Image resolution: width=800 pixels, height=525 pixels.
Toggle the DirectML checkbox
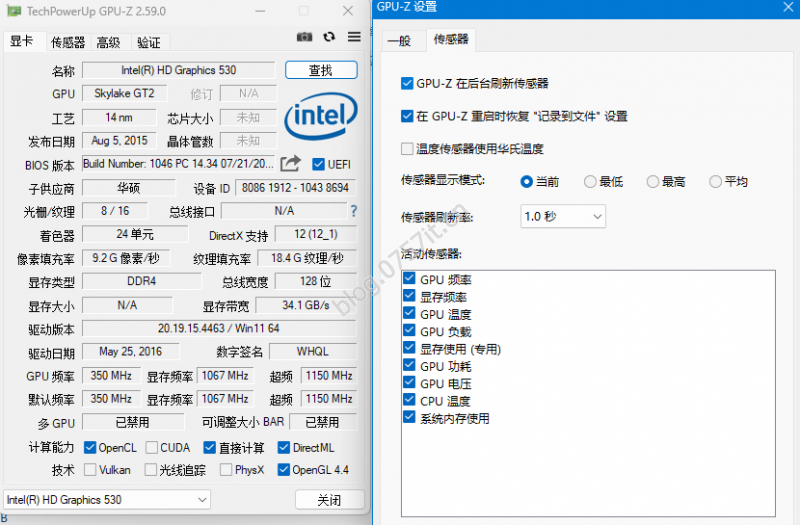284,447
